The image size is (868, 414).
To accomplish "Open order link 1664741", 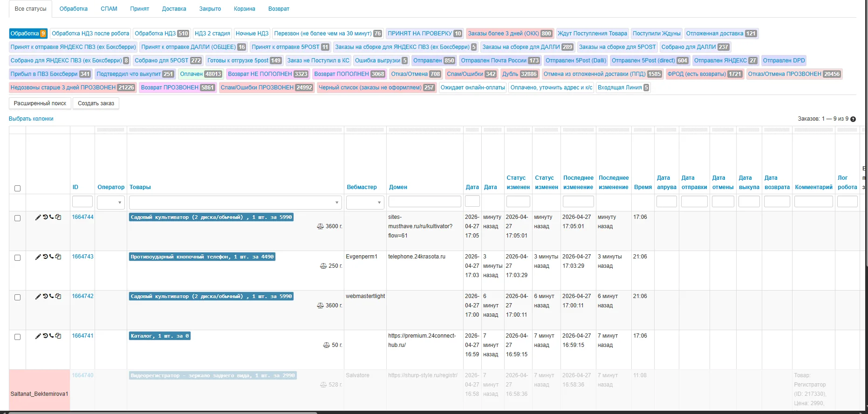I will pyautogui.click(x=82, y=336).
